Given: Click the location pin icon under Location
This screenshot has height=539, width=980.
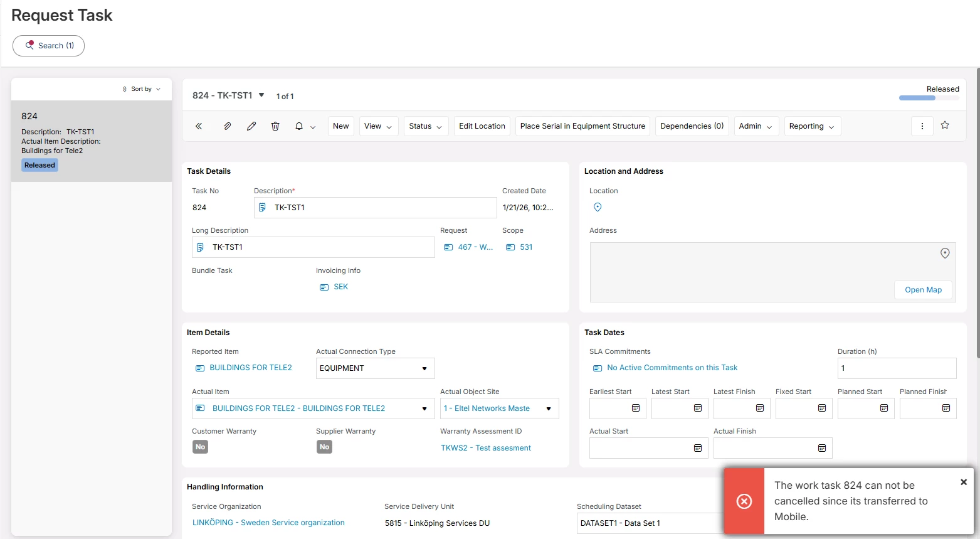Looking at the screenshot, I should tap(598, 207).
